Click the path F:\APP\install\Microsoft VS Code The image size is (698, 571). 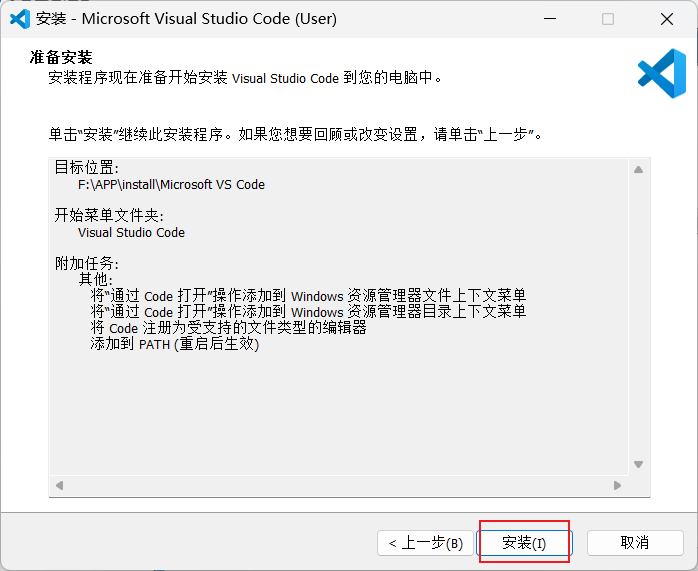pyautogui.click(x=171, y=185)
